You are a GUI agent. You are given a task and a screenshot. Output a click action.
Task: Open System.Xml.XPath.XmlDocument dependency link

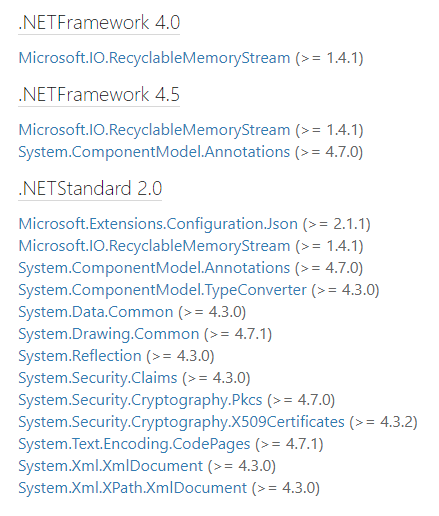click(x=132, y=488)
